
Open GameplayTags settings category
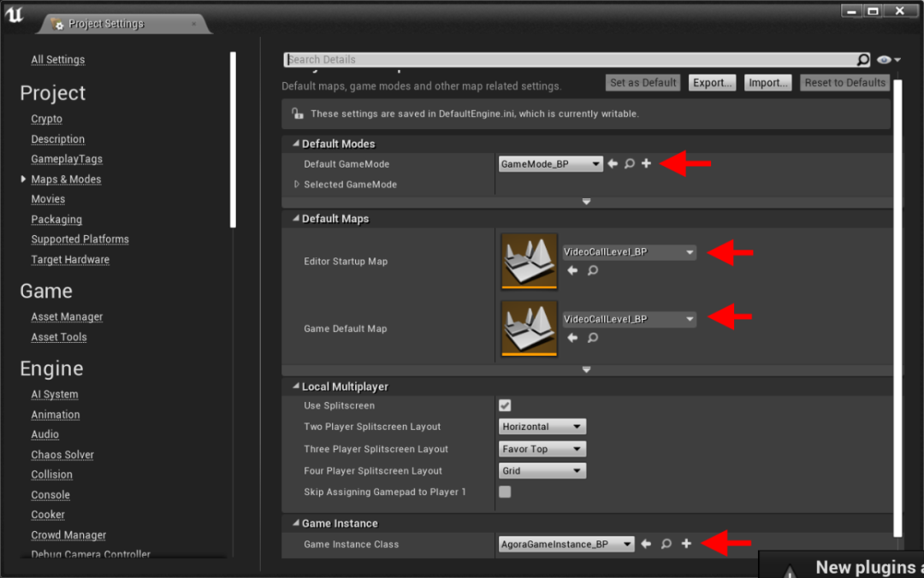tap(67, 159)
